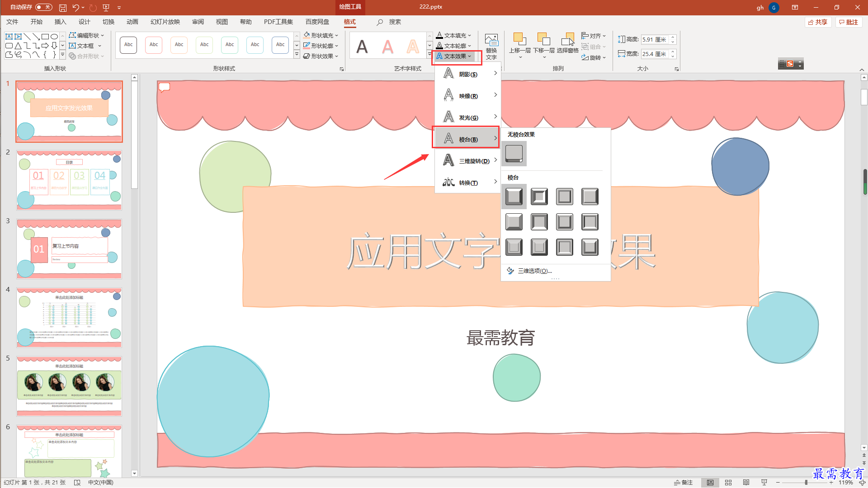Switch to slide sorter view icon
868x488 pixels.
coord(728,482)
